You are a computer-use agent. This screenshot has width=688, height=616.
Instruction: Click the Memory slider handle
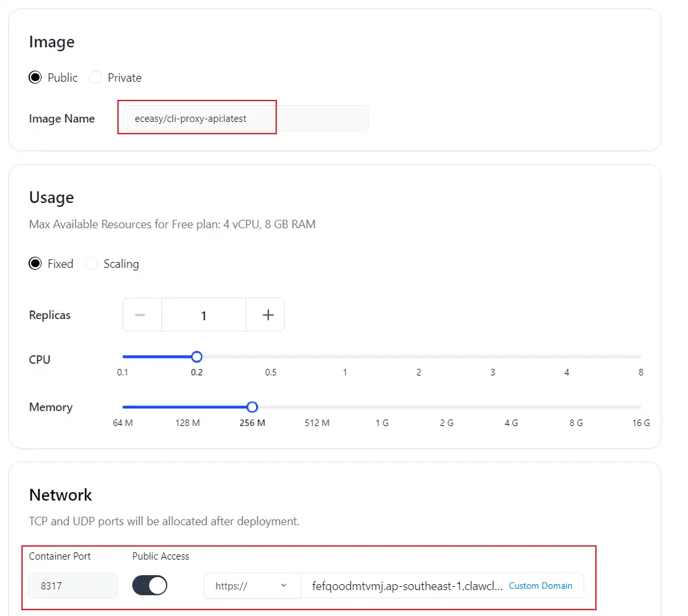pyautogui.click(x=252, y=407)
